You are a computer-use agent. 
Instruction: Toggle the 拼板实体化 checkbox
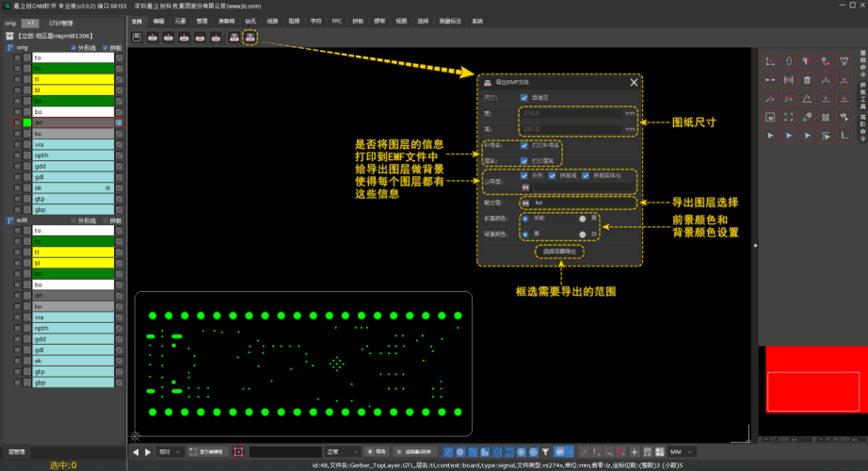(586, 175)
